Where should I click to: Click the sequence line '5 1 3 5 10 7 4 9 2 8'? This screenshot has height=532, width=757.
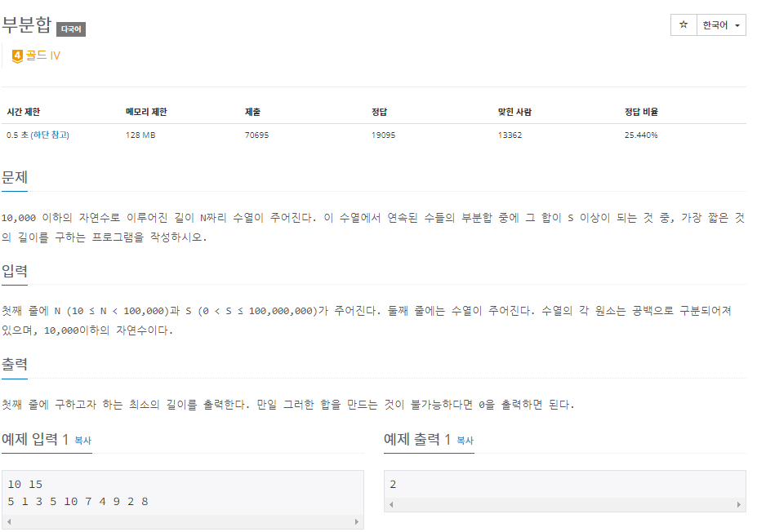click(78, 502)
